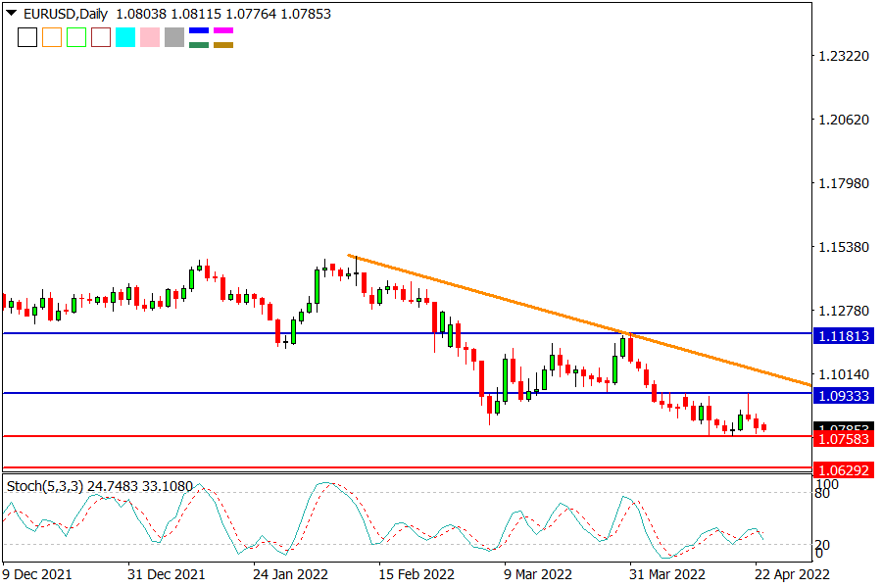Screen dimensions: 882x588
Task: Click the 1.07764 low price value
Action: pos(251,14)
